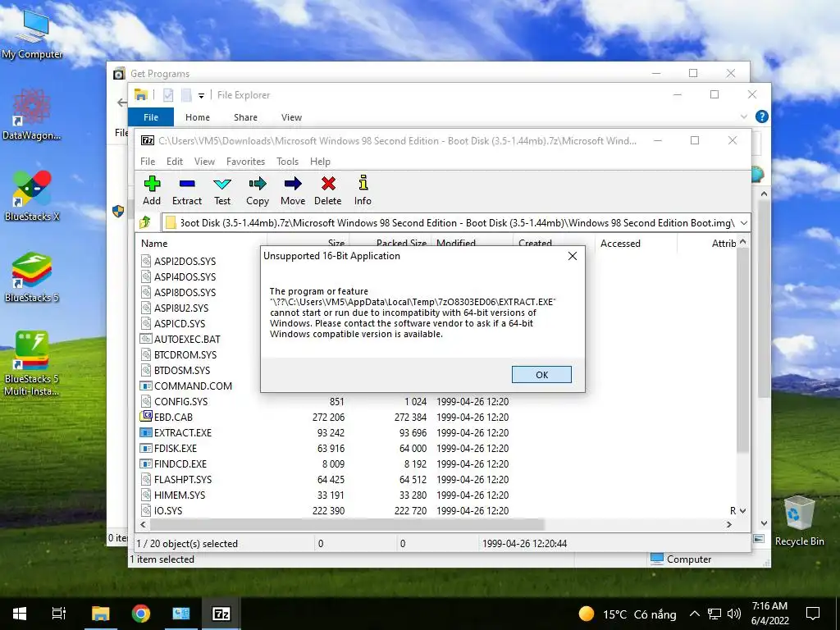Expand the 7-Zip address bar dropdown
Viewport: 840px width, 630px height.
[743, 222]
